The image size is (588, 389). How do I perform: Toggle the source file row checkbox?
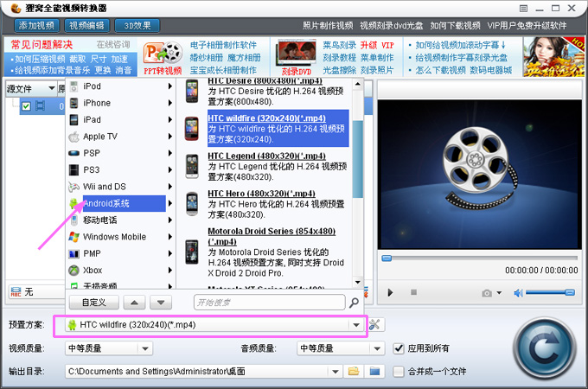(x=26, y=106)
